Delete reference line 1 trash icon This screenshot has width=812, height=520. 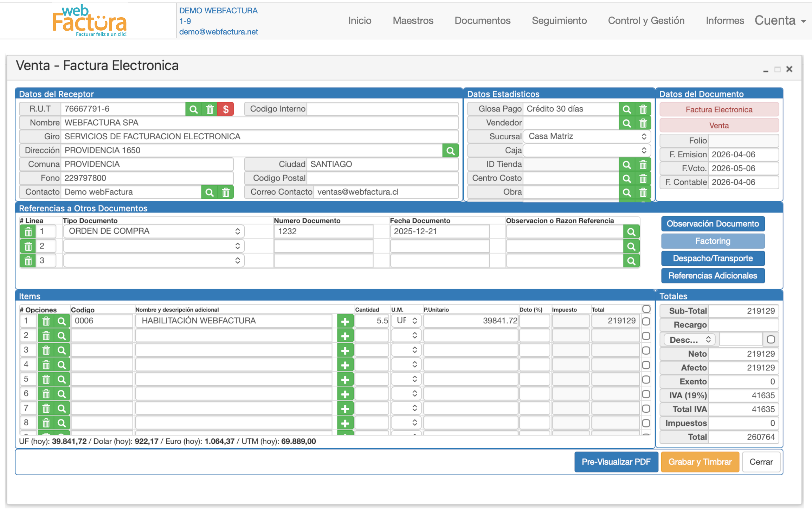tap(28, 232)
